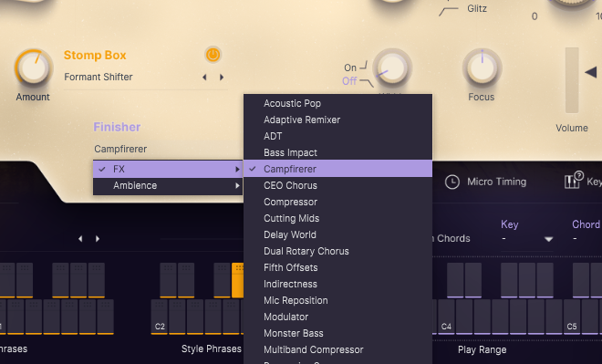Select Monster Bass finisher
The height and width of the screenshot is (364, 602).
point(337,333)
